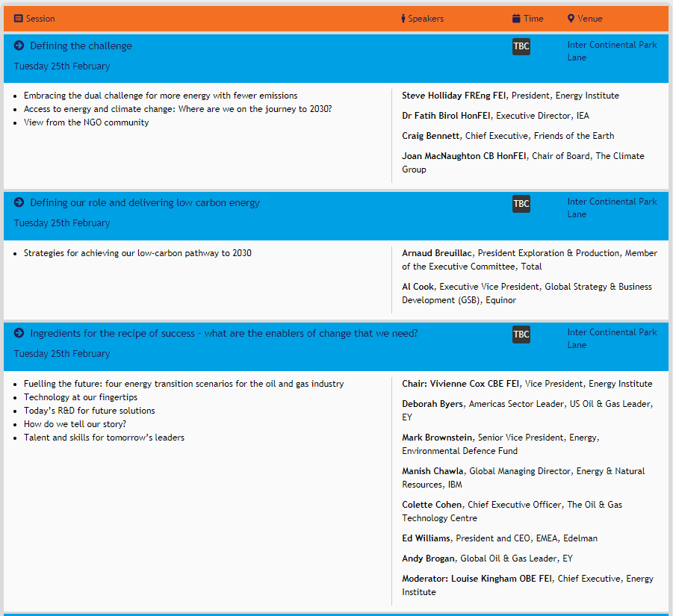Click the Session list icon in header
The height and width of the screenshot is (616, 673).
(x=19, y=19)
